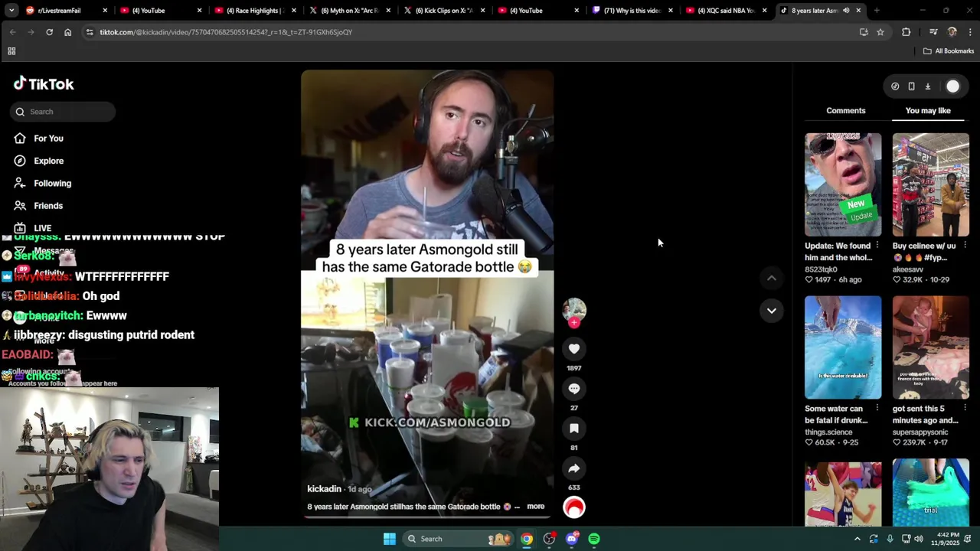Open the 'Some water can be fatal' thumbnail
Screen dimensions: 980x551
tap(843, 347)
